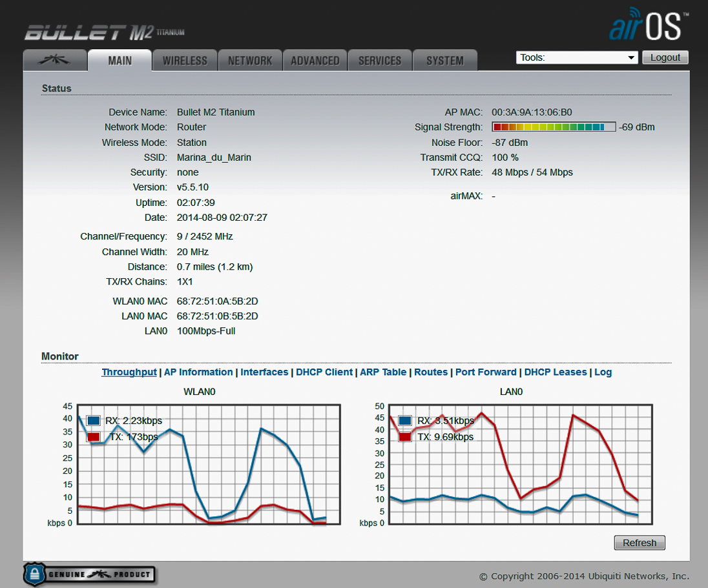Click the SSID value 'Marina_du_Marin'
The height and width of the screenshot is (588, 708).
tap(214, 157)
